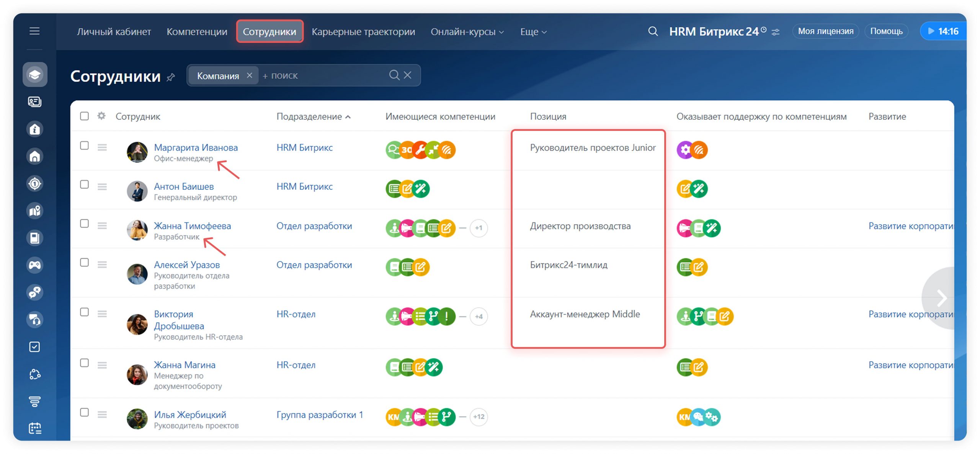
Task: Open the calendar icon at sidebar bottom
Action: coord(34,429)
